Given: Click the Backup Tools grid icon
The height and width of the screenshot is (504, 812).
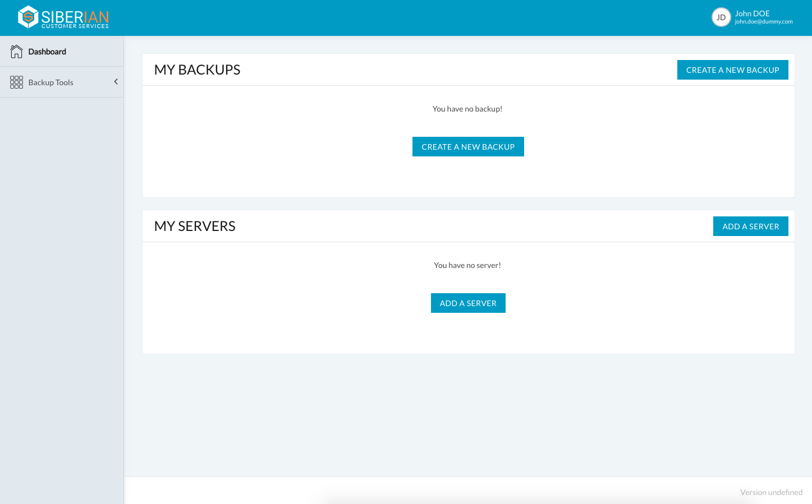Looking at the screenshot, I should coord(16,82).
